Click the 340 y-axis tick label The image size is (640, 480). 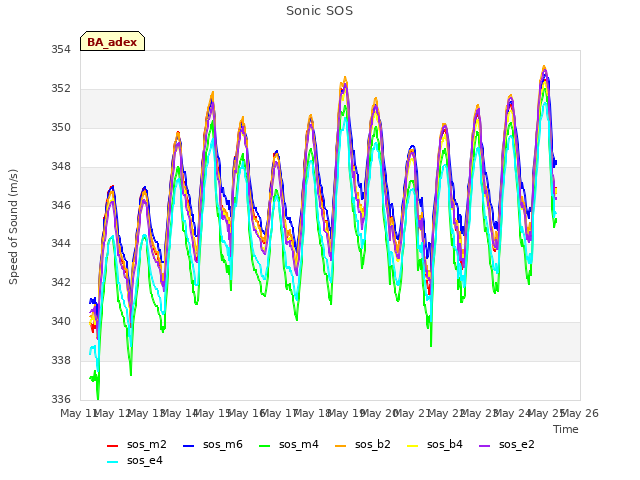point(61,322)
